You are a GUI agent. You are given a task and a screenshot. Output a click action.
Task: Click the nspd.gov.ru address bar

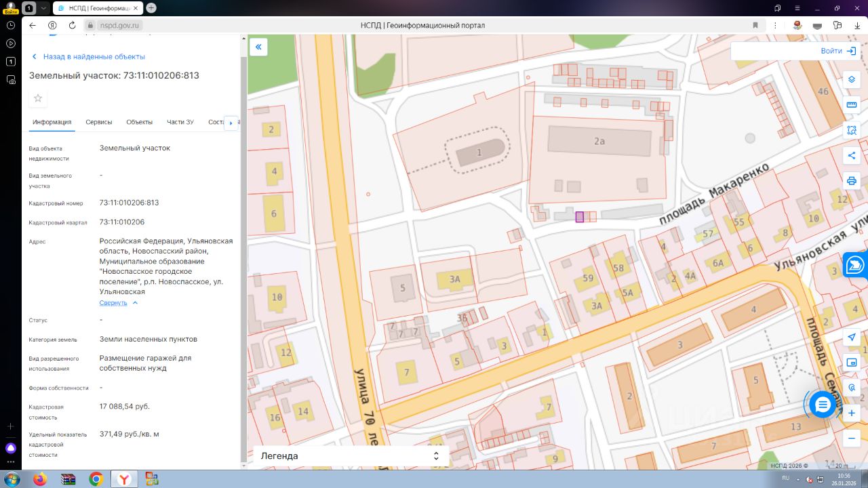coord(120,25)
